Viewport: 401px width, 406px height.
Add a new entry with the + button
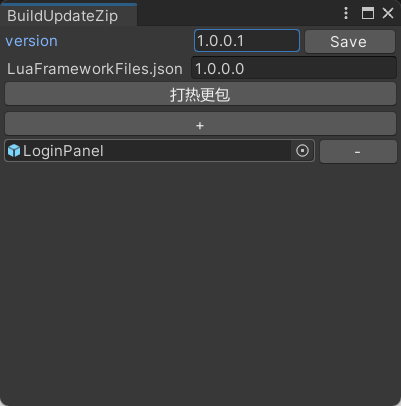[x=200, y=124]
